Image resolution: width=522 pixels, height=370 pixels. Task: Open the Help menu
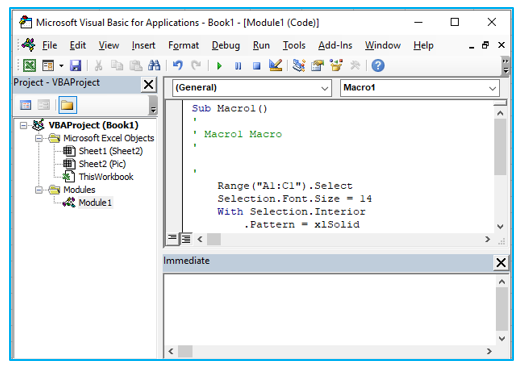tap(423, 45)
